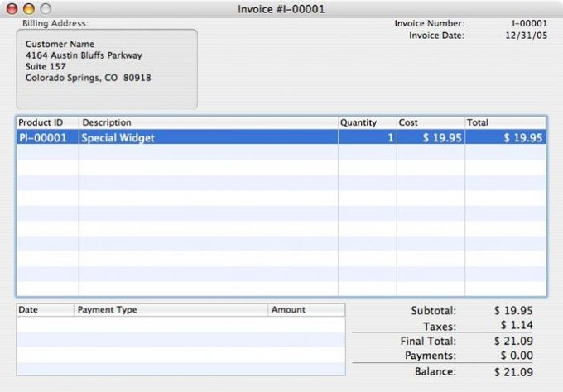Click the Payments label
This screenshot has width=563, height=392.
pos(431,356)
